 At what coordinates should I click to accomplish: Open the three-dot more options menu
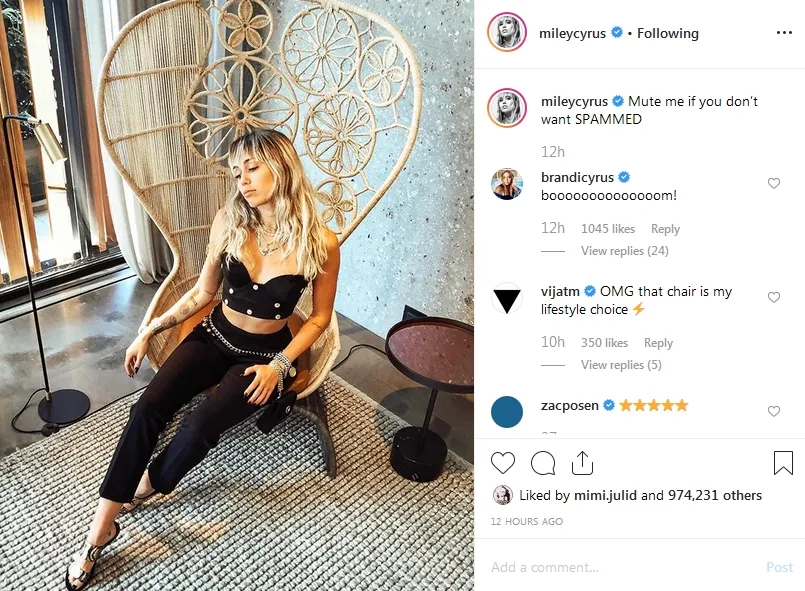click(784, 33)
